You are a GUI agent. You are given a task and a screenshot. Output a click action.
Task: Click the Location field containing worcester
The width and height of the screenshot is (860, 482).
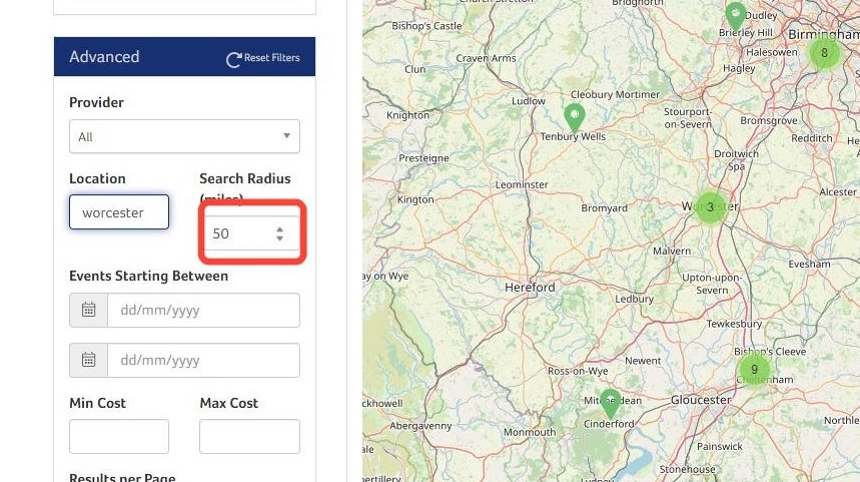119,212
